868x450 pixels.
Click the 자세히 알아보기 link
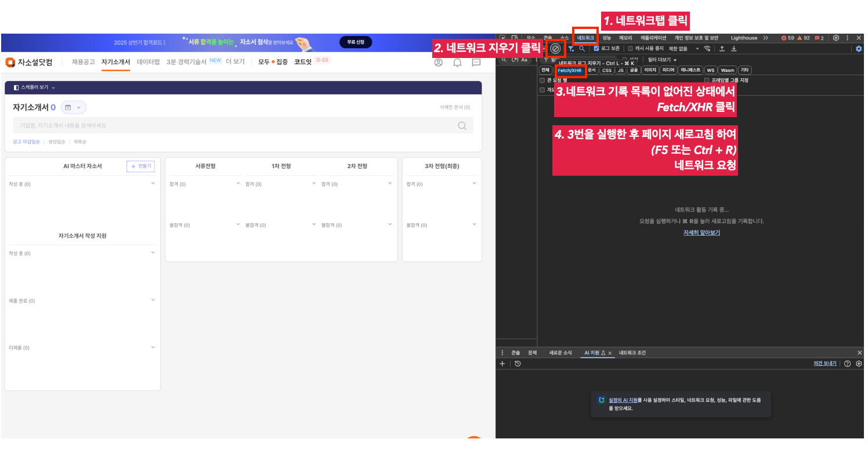tap(701, 233)
